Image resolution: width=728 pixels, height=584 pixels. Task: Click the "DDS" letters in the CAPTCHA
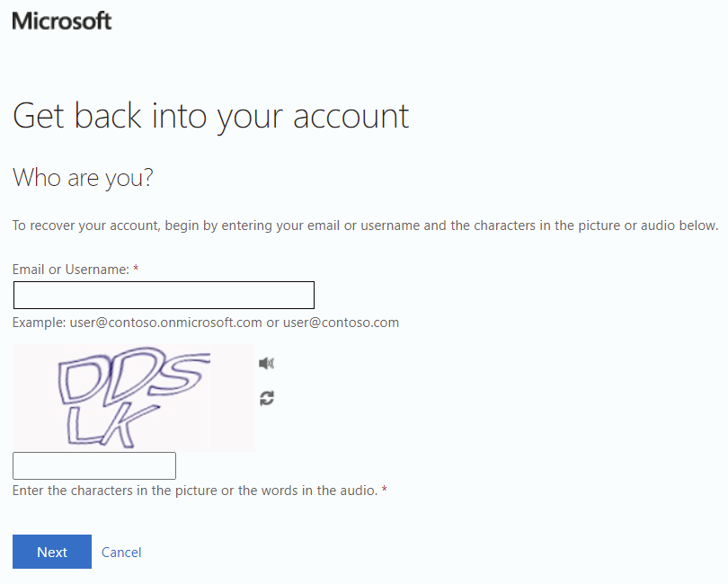134,376
